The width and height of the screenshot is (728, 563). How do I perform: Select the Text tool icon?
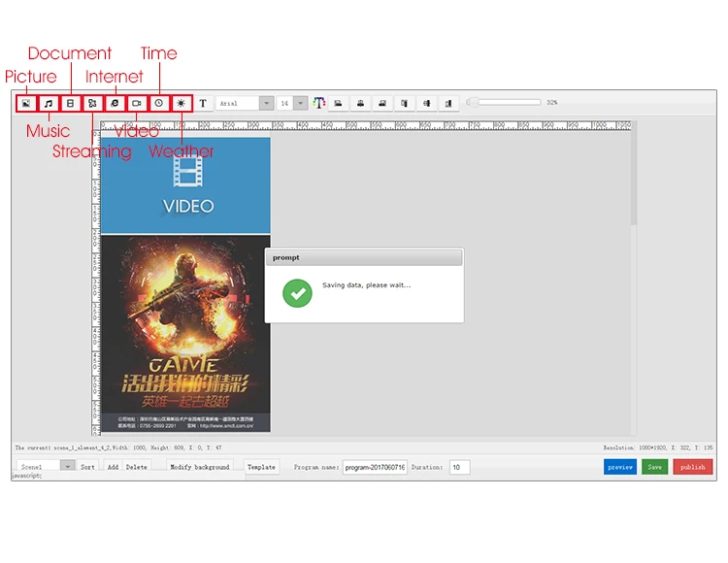click(203, 103)
